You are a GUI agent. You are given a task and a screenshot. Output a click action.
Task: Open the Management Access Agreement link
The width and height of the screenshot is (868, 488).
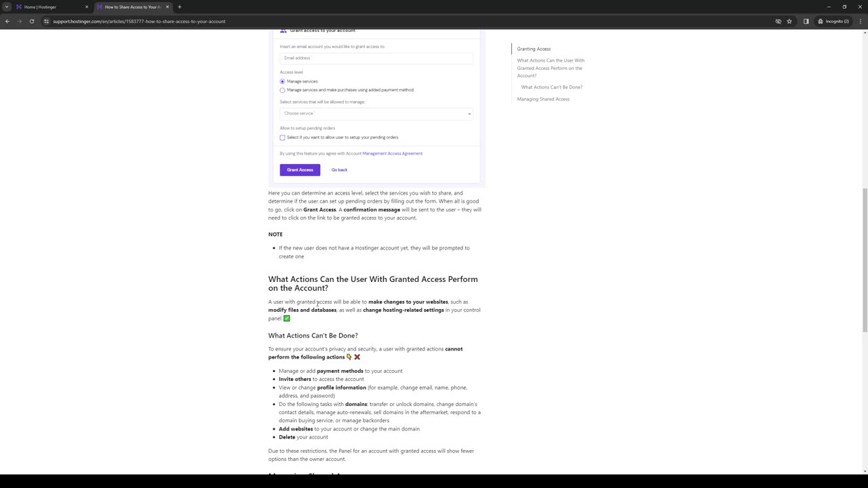pyautogui.click(x=392, y=153)
